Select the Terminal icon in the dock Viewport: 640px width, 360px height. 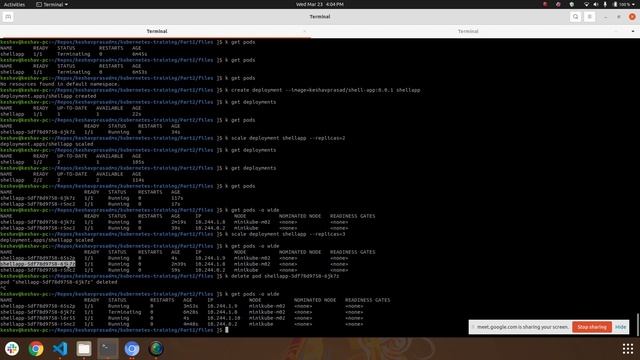coord(108,349)
